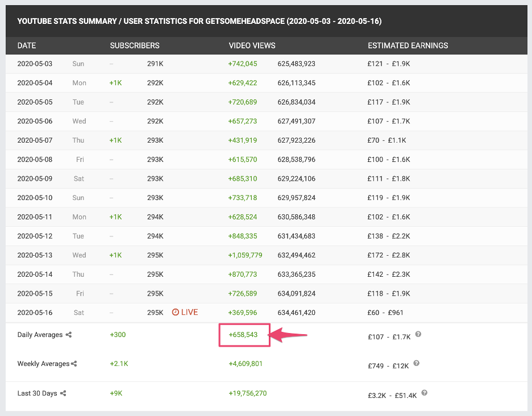Open help icon next to £107 - £1.7K earnings
The width and height of the screenshot is (532, 416).
click(x=418, y=334)
